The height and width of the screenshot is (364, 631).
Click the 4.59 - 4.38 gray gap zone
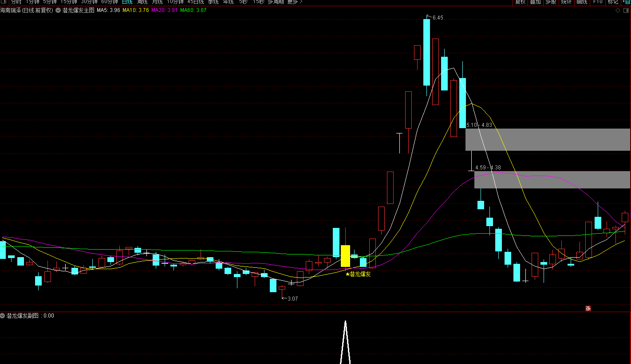coord(552,180)
